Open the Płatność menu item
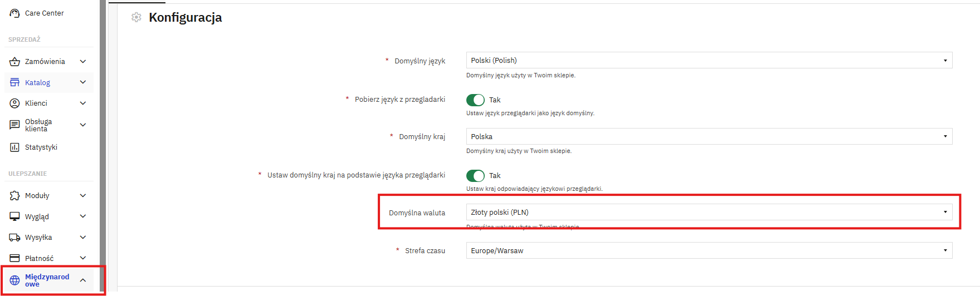This screenshot has width=980, height=296. click(40, 258)
